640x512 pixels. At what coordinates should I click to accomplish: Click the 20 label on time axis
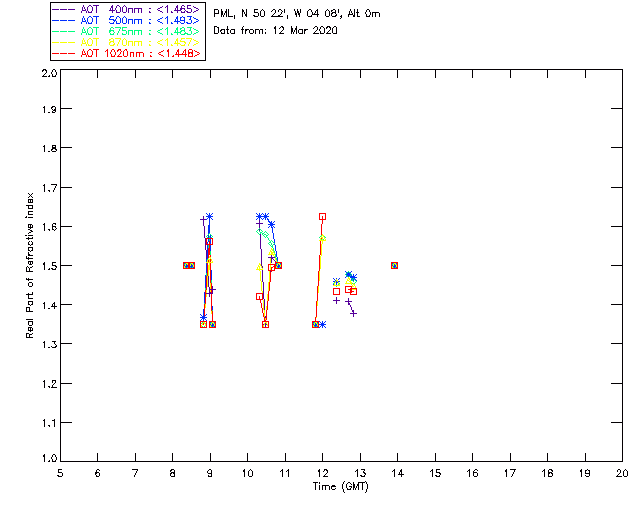pyautogui.click(x=622, y=473)
